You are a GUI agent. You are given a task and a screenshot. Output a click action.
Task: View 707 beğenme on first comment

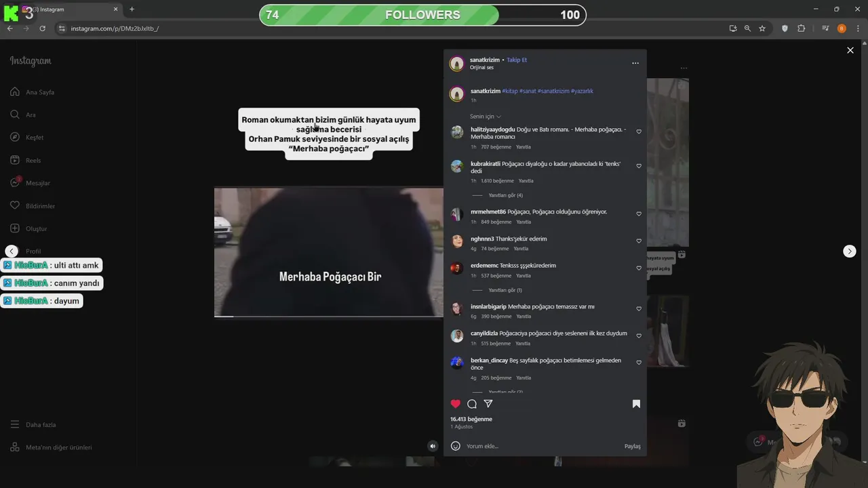coord(496,147)
